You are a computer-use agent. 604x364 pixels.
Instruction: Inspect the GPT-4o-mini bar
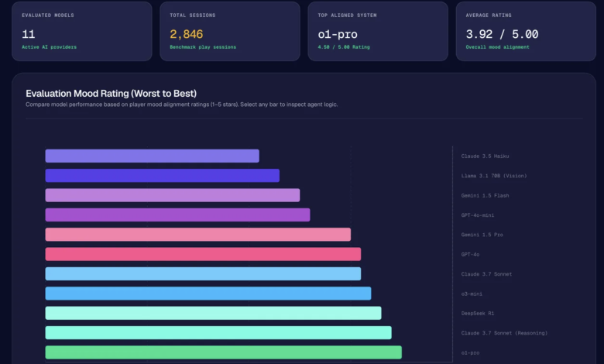coord(177,215)
